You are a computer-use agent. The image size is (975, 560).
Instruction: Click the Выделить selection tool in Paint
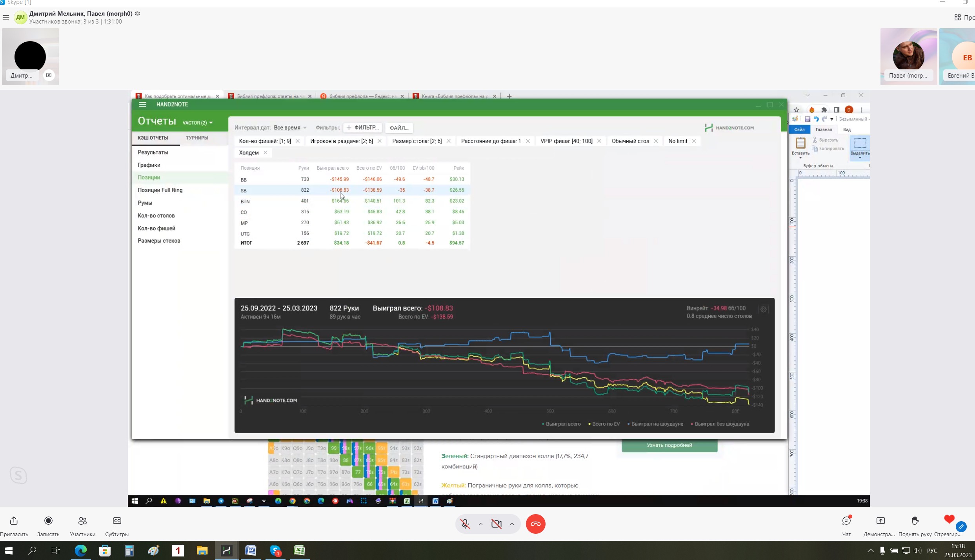coord(860,148)
